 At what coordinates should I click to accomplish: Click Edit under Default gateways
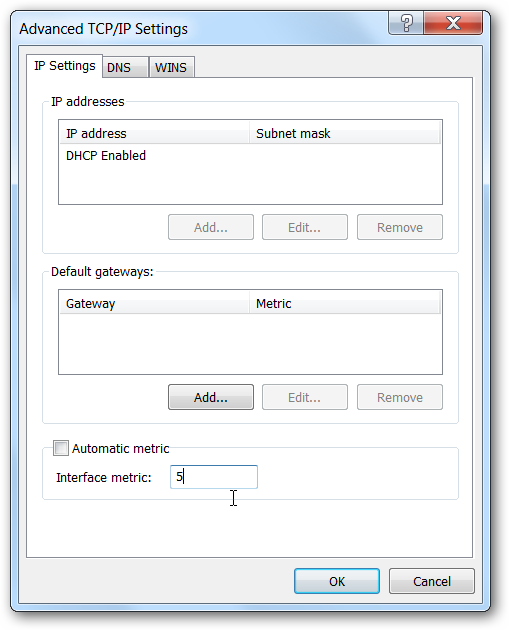(x=305, y=397)
